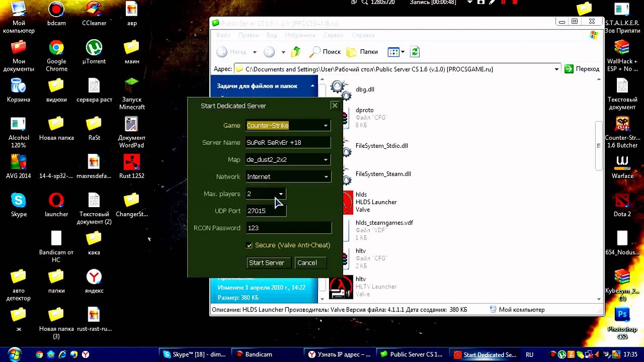Select dproto CFG file in Explorer

coord(359,117)
